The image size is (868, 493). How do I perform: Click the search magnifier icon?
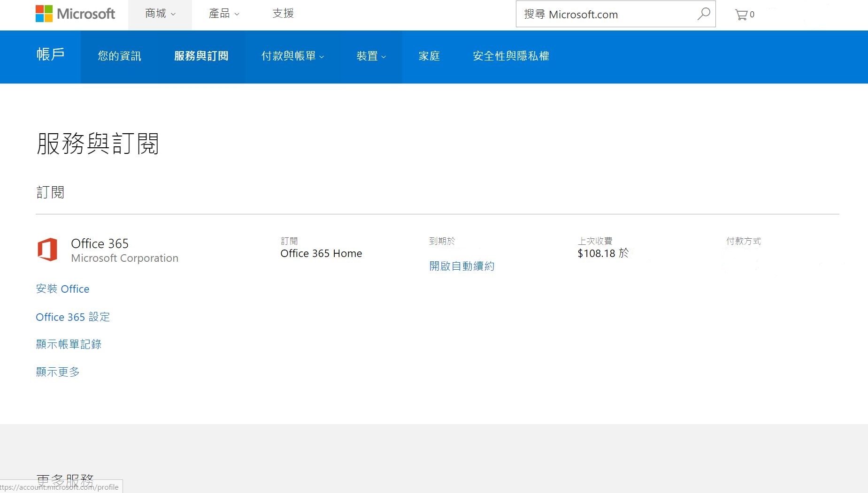703,14
